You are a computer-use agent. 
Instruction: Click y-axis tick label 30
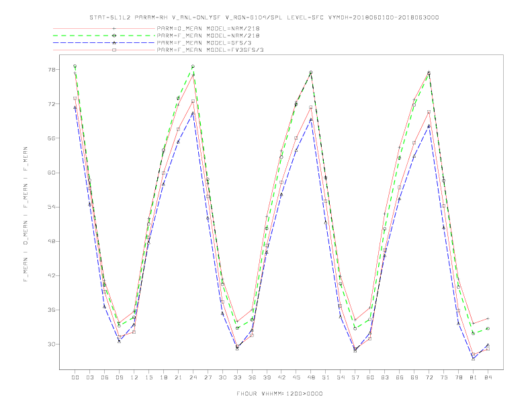52,345
